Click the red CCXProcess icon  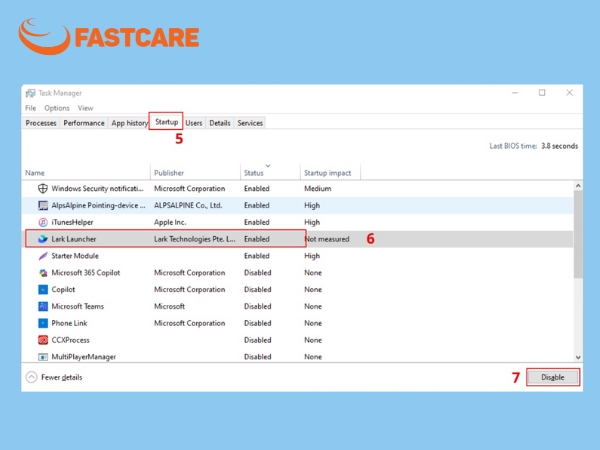(43, 340)
